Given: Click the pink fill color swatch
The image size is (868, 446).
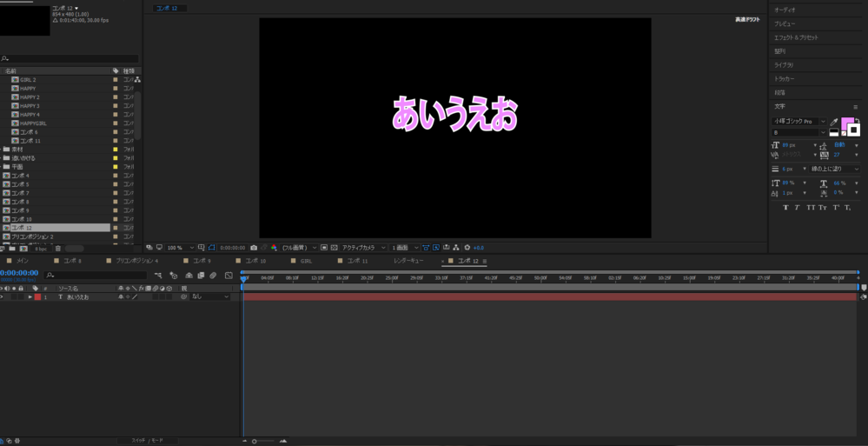Looking at the screenshot, I should pyautogui.click(x=847, y=123).
